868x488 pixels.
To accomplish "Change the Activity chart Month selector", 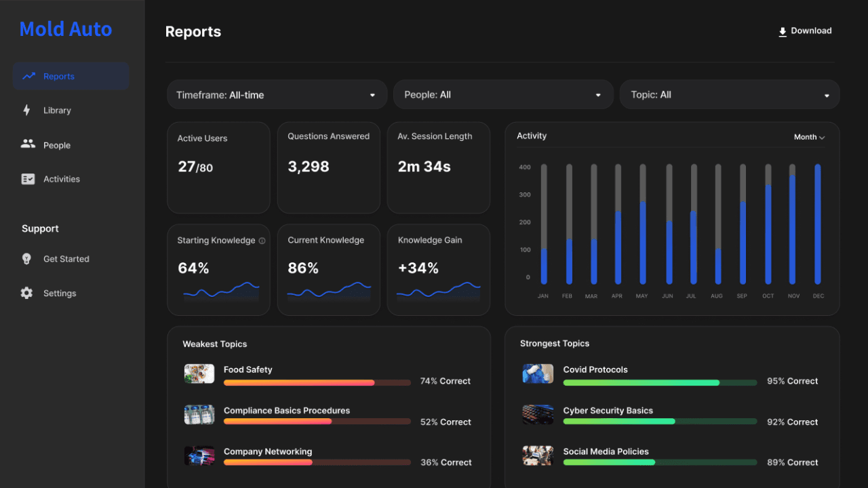I will pos(809,137).
